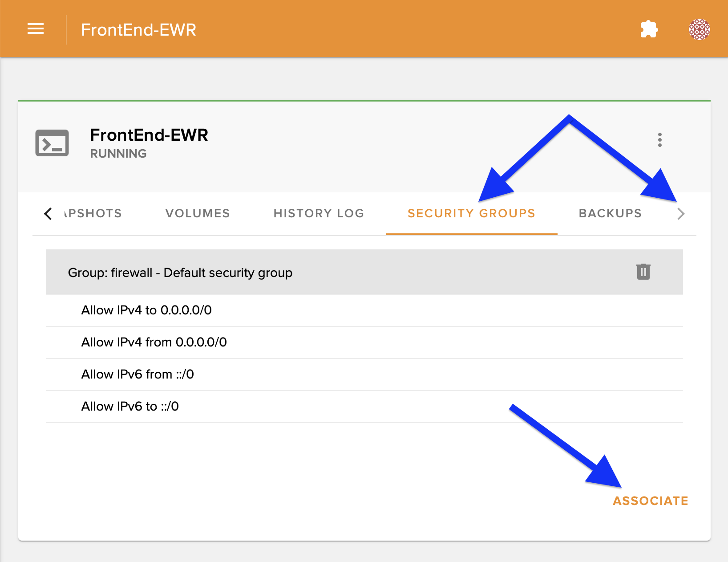Viewport: 728px width, 562px height.
Task: Click the firewall default security group header
Action: point(180,273)
